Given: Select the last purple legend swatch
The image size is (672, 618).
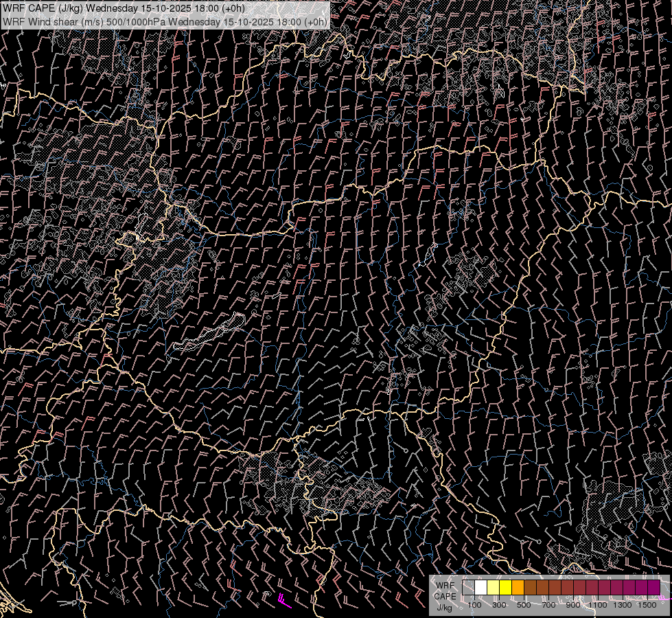Looking at the screenshot, I should pyautogui.click(x=653, y=588).
